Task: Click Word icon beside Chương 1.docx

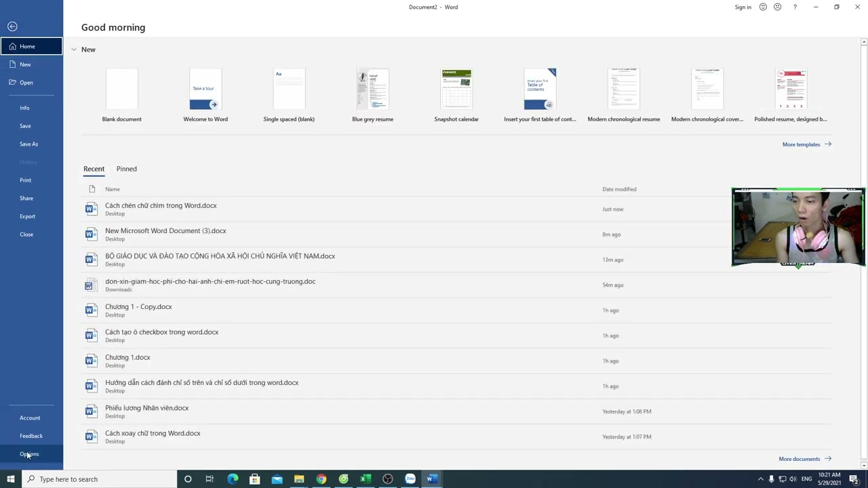Action: click(92, 361)
